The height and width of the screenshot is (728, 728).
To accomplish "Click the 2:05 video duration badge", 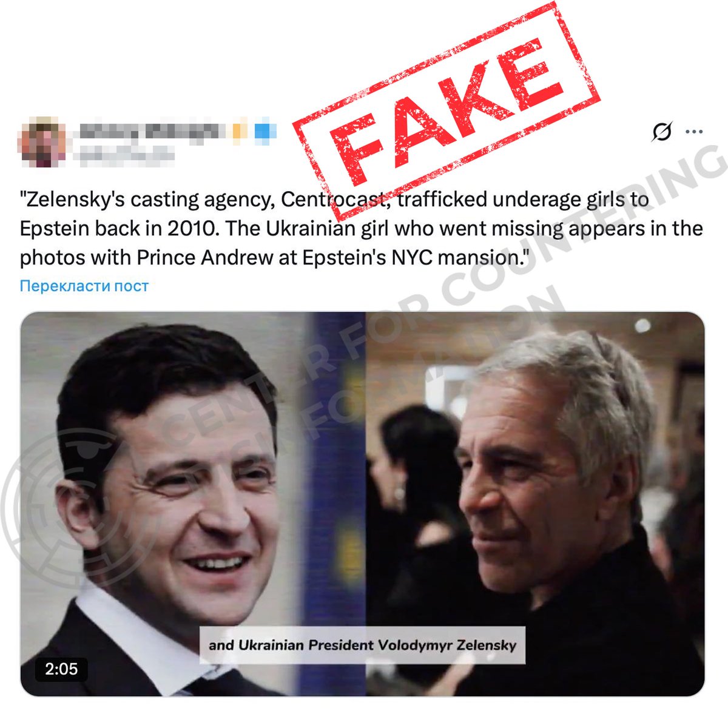I will [x=61, y=669].
